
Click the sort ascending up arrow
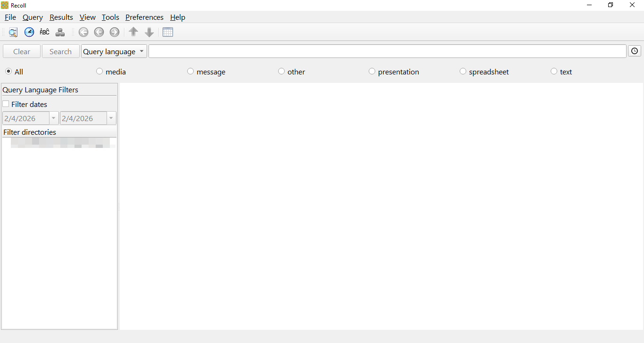tap(133, 33)
